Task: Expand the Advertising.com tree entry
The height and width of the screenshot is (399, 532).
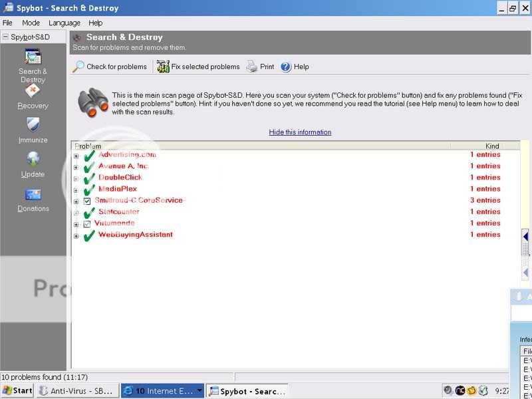Action: (76, 156)
